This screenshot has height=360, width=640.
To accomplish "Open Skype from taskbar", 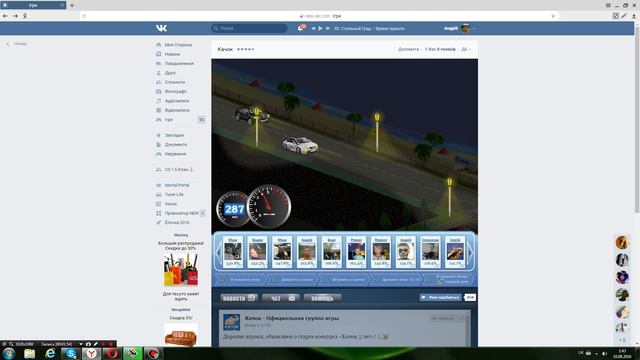I will pos(71,353).
